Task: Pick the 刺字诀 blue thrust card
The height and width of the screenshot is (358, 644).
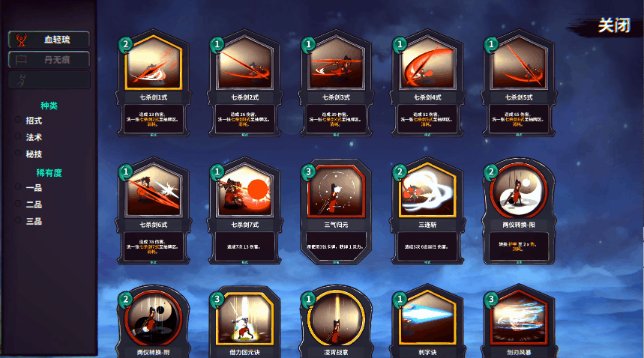Action: point(427,322)
